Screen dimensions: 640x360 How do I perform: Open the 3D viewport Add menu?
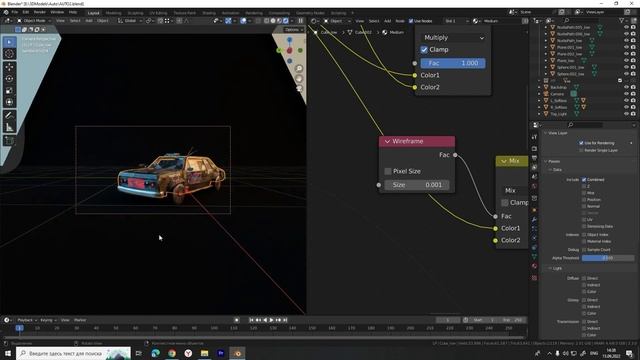coord(89,20)
